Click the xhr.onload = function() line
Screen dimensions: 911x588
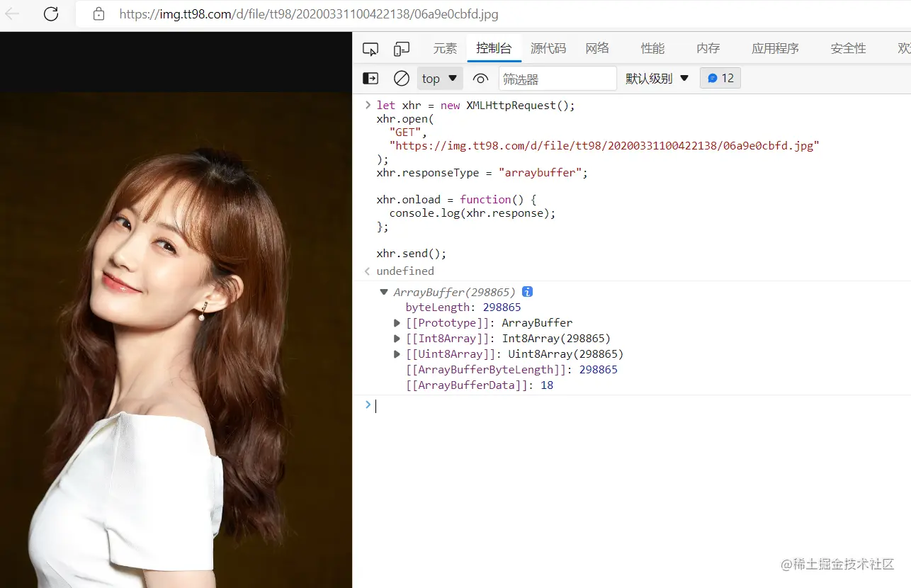457,200
